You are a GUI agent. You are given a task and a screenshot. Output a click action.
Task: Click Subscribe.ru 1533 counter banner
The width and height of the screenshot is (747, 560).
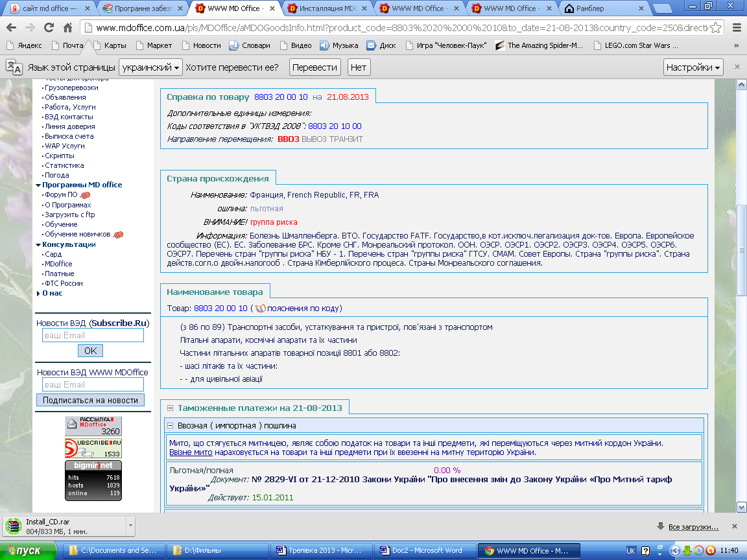pyautogui.click(x=93, y=448)
